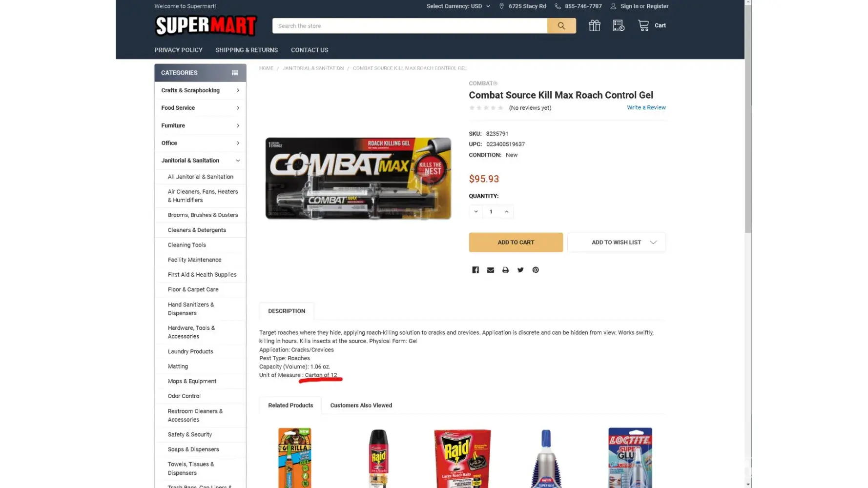The height and width of the screenshot is (488, 868).
Task: Open the gift certificates icon
Action: pyautogui.click(x=594, y=25)
